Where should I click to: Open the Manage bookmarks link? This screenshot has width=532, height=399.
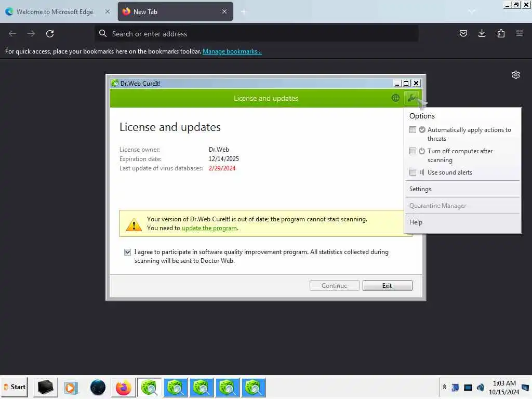pos(232,51)
